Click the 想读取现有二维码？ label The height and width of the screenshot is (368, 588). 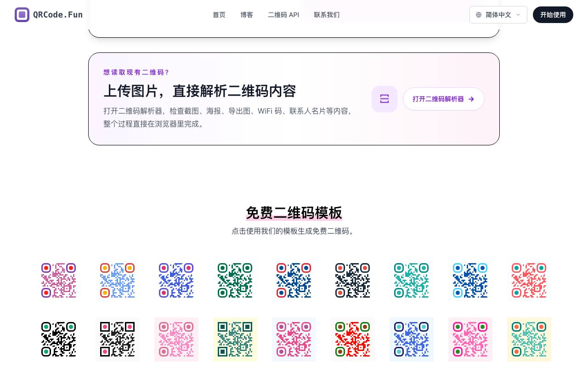tap(137, 72)
